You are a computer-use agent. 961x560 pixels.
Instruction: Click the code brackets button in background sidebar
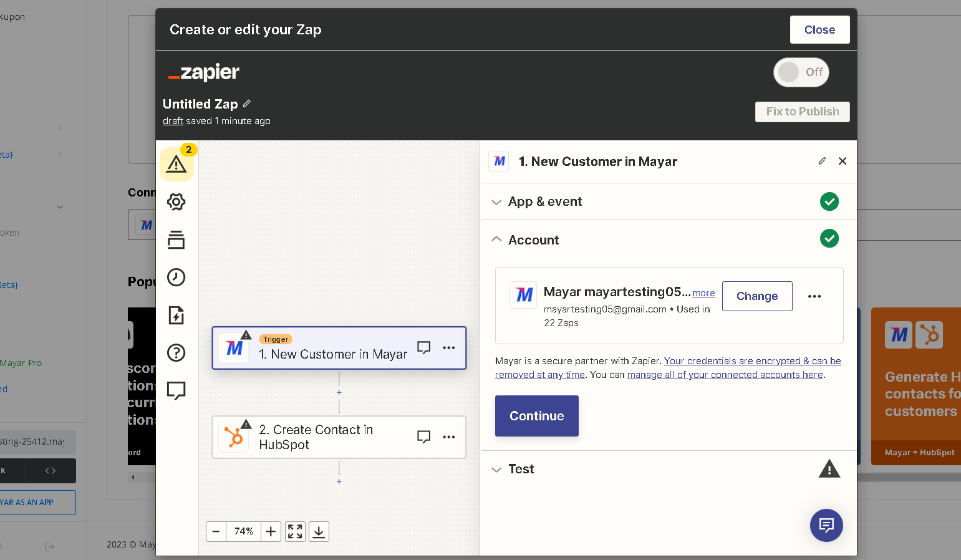[51, 471]
